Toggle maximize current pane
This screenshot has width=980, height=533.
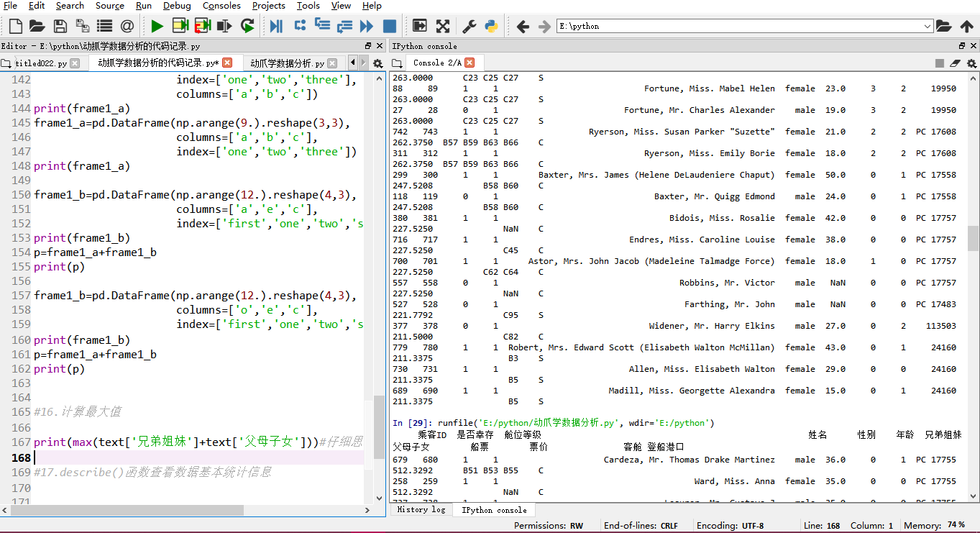[x=420, y=27]
